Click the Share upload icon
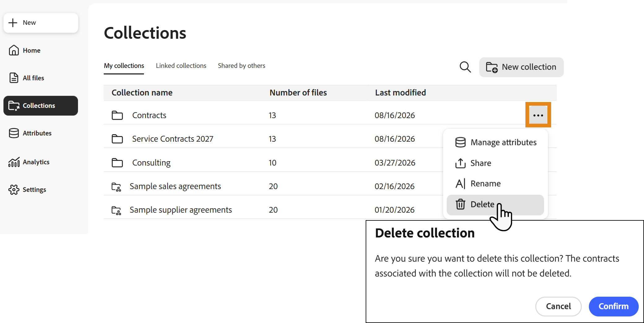The image size is (644, 323). coord(460,163)
